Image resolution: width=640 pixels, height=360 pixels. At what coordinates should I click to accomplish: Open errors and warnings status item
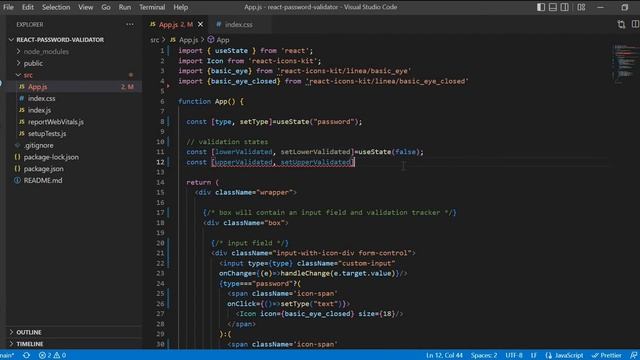tap(52, 355)
